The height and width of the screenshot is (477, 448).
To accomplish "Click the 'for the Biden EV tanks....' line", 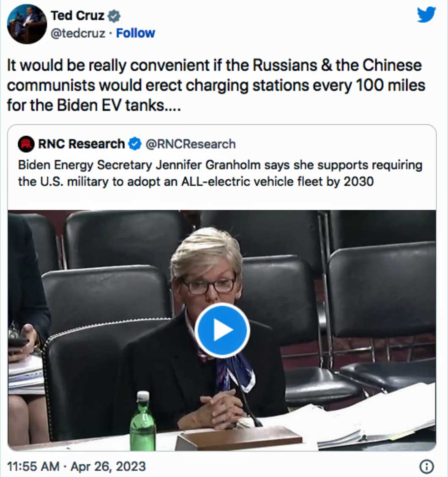I will pos(94,105).
